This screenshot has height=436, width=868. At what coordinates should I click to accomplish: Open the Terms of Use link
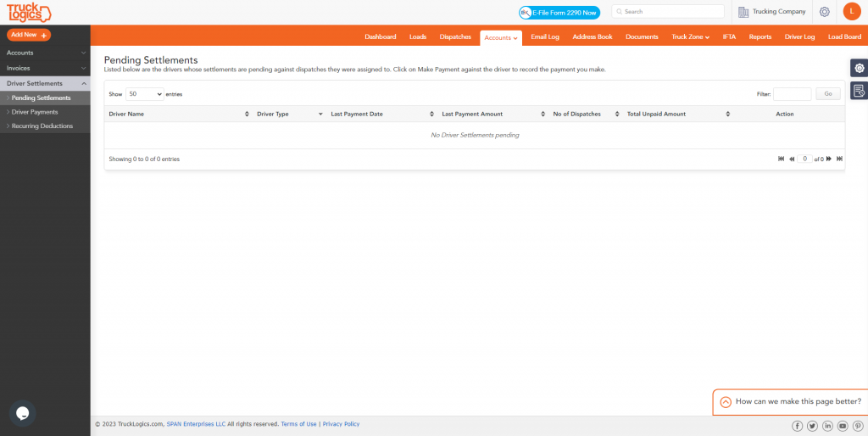click(299, 424)
